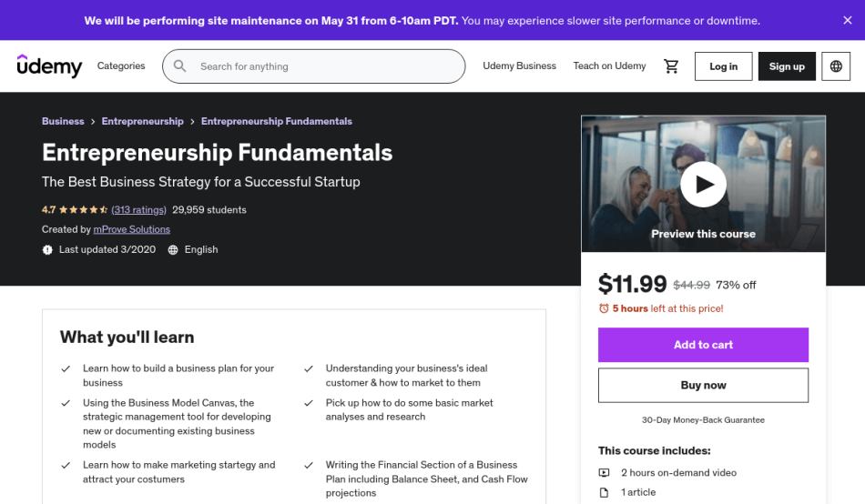Open Teach on Udemy link
The height and width of the screenshot is (504, 865).
(609, 66)
